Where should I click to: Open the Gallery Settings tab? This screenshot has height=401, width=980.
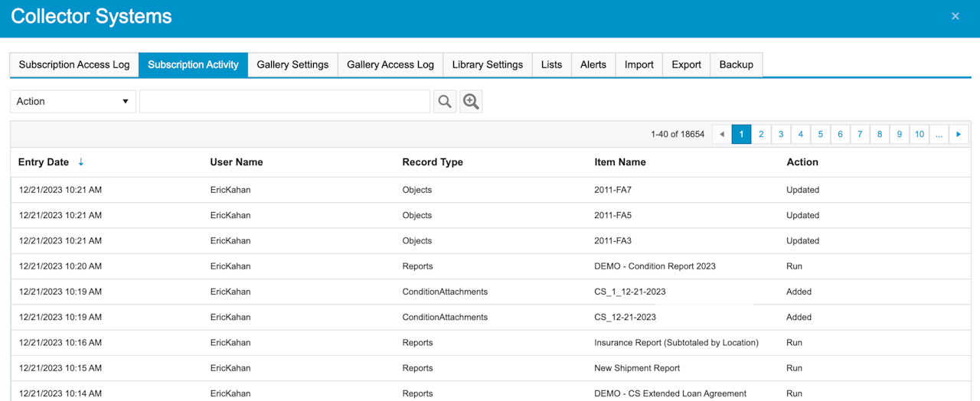pos(292,65)
